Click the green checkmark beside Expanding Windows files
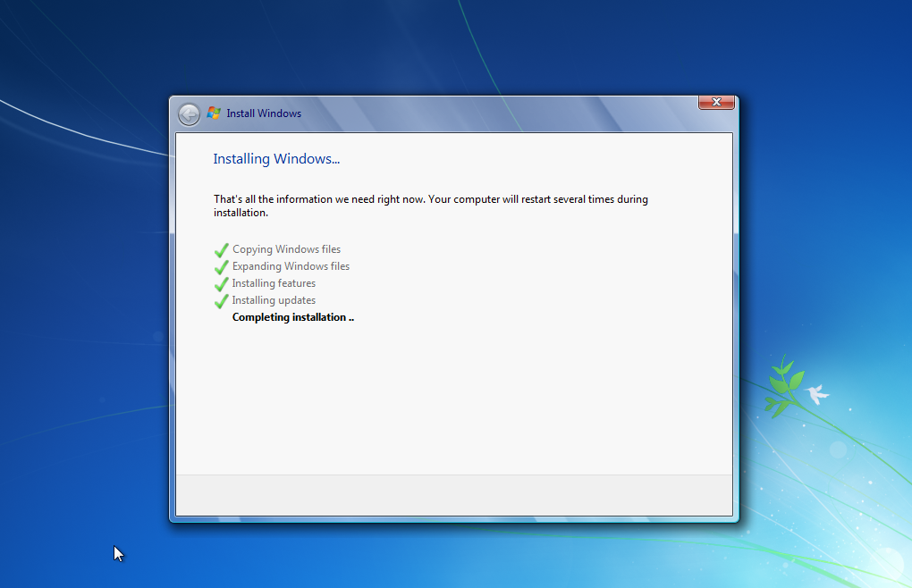912x588 pixels. 222,267
